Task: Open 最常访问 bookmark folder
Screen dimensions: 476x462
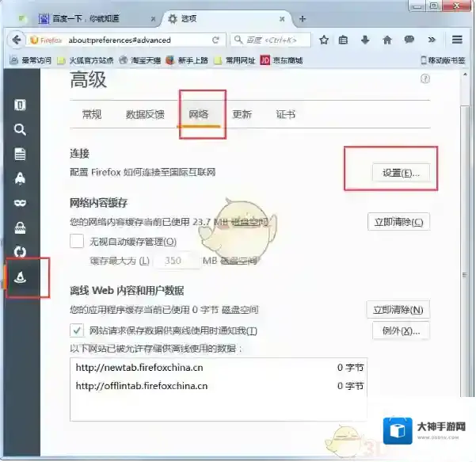Action: [x=31, y=60]
